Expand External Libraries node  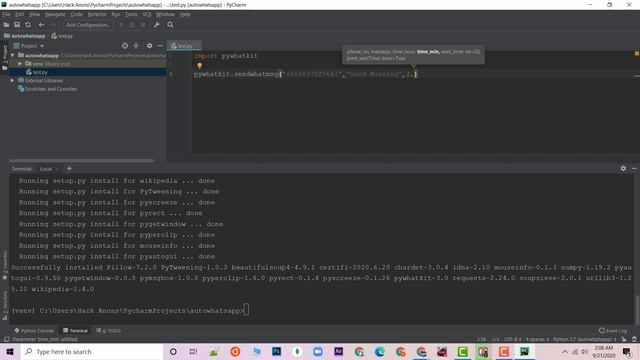coord(12,80)
